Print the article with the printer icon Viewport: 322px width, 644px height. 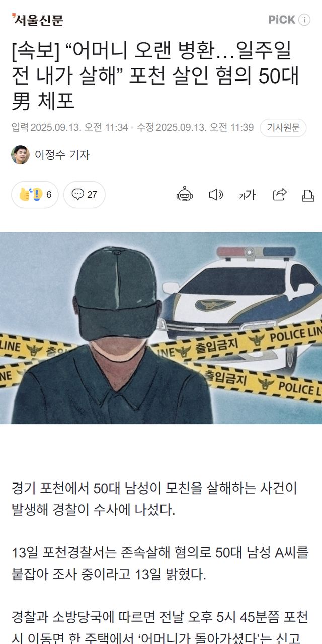(308, 195)
